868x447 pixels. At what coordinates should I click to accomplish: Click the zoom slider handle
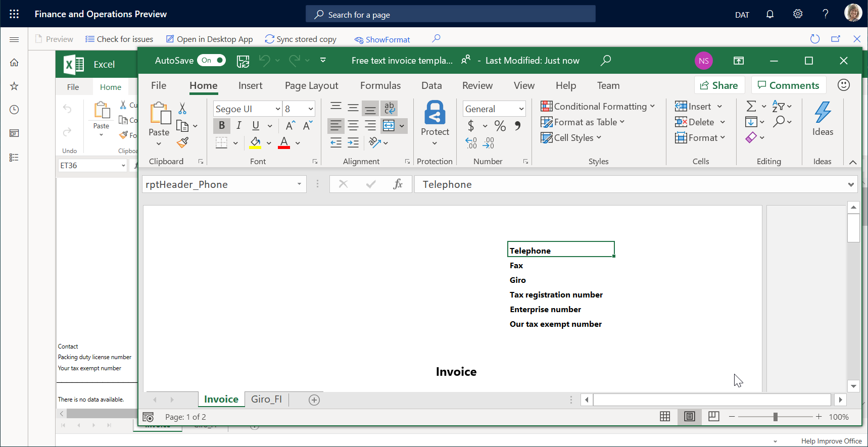(775, 417)
